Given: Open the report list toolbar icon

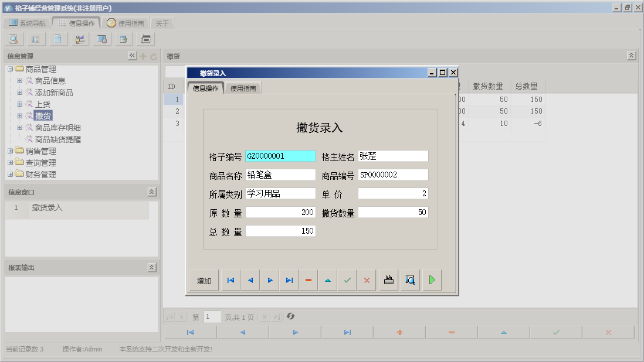Looking at the screenshot, I should [x=35, y=39].
